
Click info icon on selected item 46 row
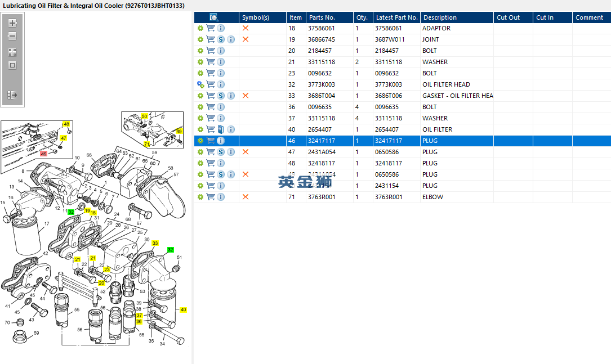coord(221,141)
